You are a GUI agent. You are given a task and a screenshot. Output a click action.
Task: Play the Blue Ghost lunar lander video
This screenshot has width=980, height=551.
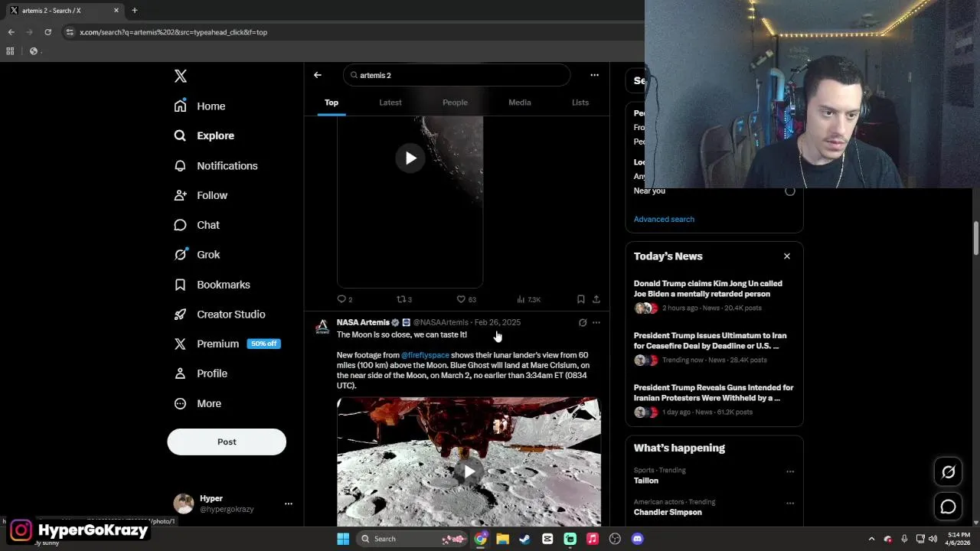point(469,472)
